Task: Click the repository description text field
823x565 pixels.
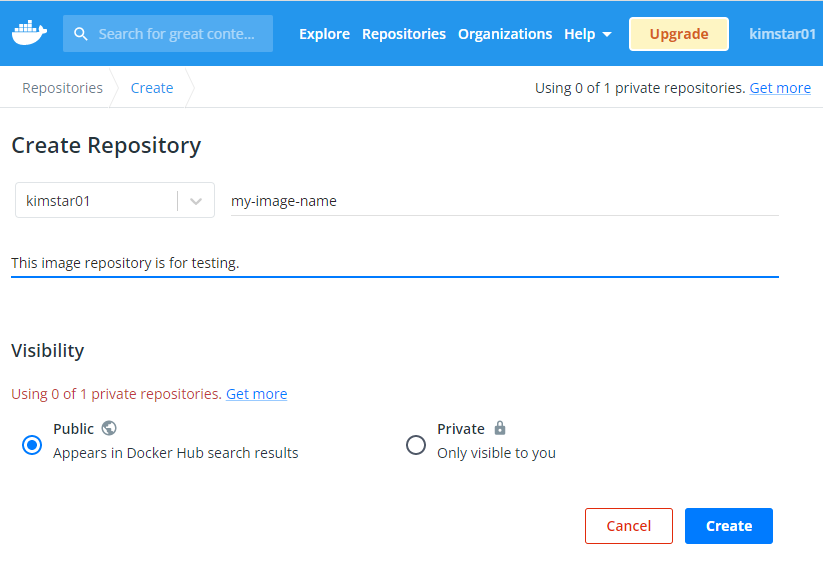Action: coord(395,263)
